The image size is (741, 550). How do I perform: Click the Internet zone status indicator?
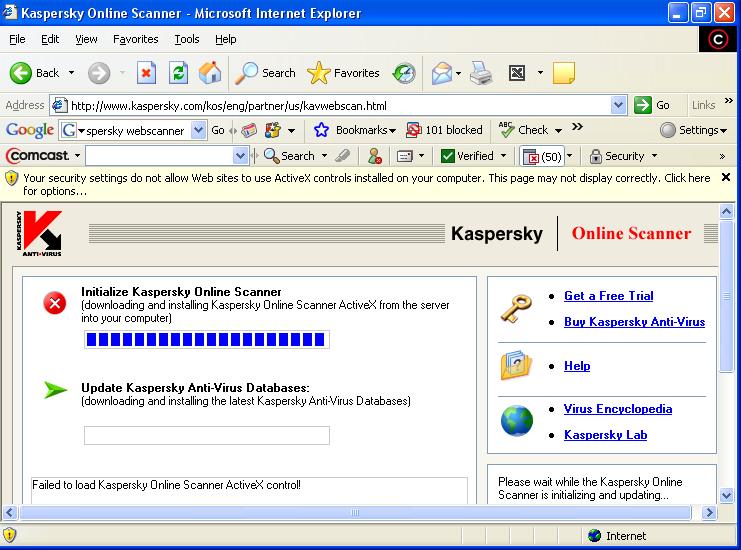[x=617, y=536]
